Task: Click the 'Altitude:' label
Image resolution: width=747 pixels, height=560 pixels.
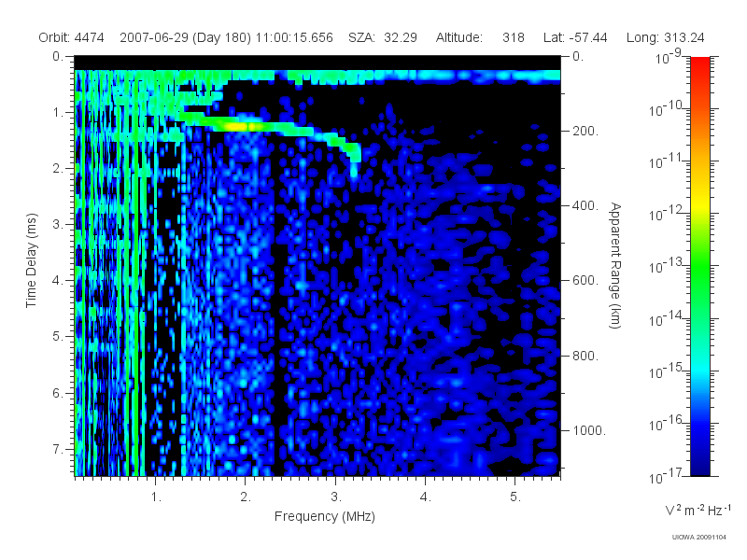Action: [x=459, y=37]
